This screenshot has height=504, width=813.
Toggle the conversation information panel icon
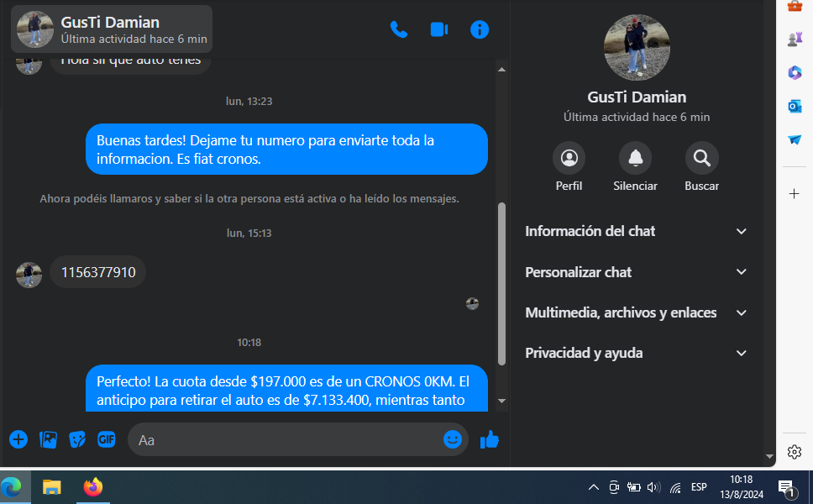[479, 29]
